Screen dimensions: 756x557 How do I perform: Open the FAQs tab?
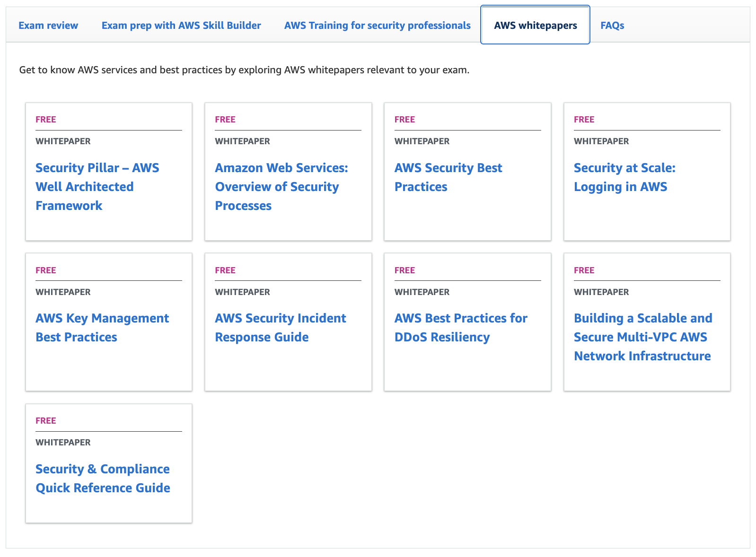(612, 26)
